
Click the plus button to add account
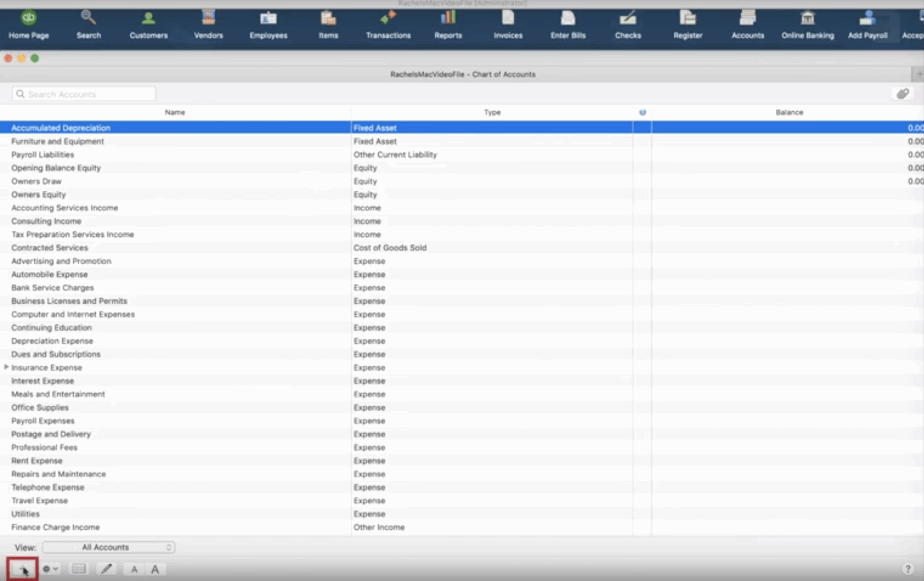tap(22, 569)
